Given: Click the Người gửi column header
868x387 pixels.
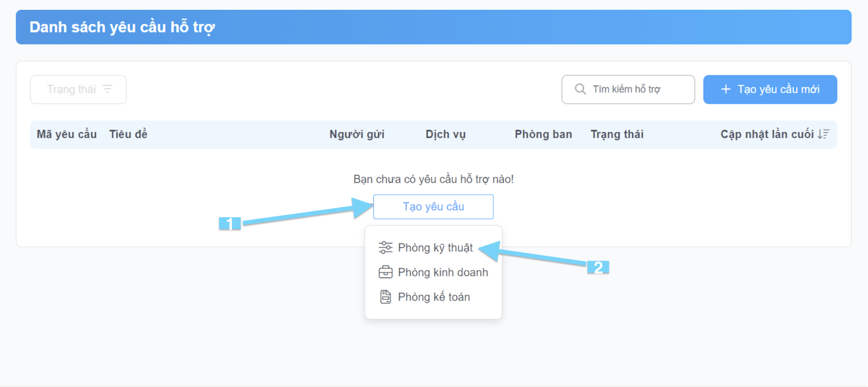Looking at the screenshot, I should click(357, 134).
